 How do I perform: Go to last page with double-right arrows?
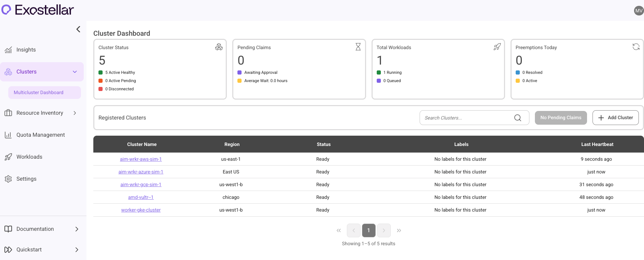[x=399, y=230]
